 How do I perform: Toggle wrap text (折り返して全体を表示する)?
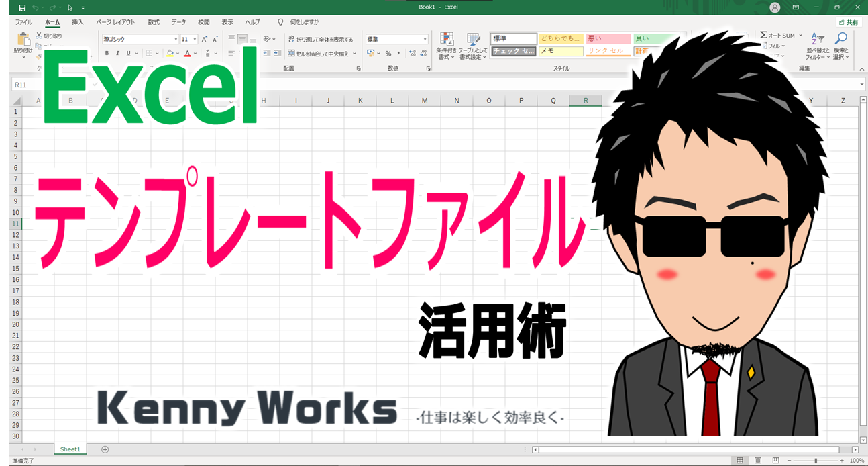(x=321, y=39)
